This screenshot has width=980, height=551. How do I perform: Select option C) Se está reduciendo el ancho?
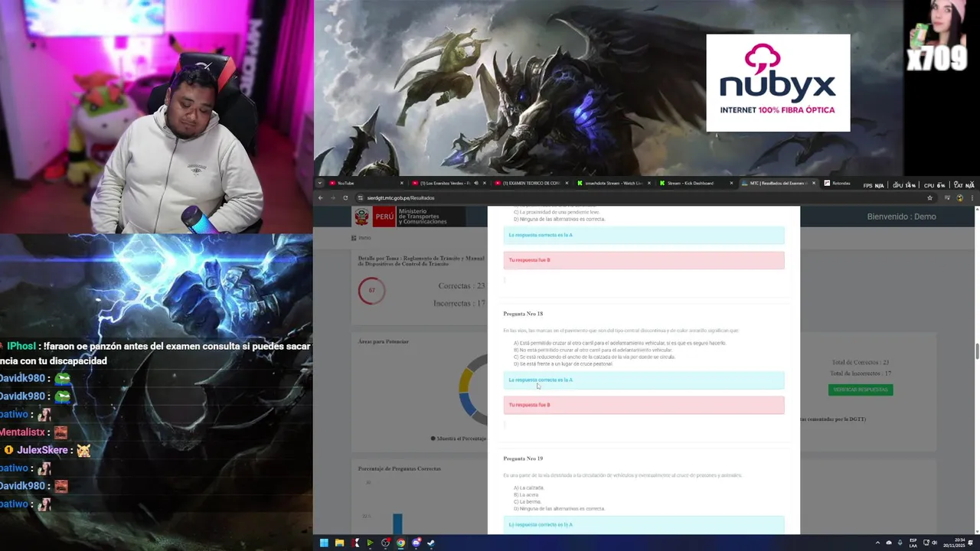tap(594, 357)
